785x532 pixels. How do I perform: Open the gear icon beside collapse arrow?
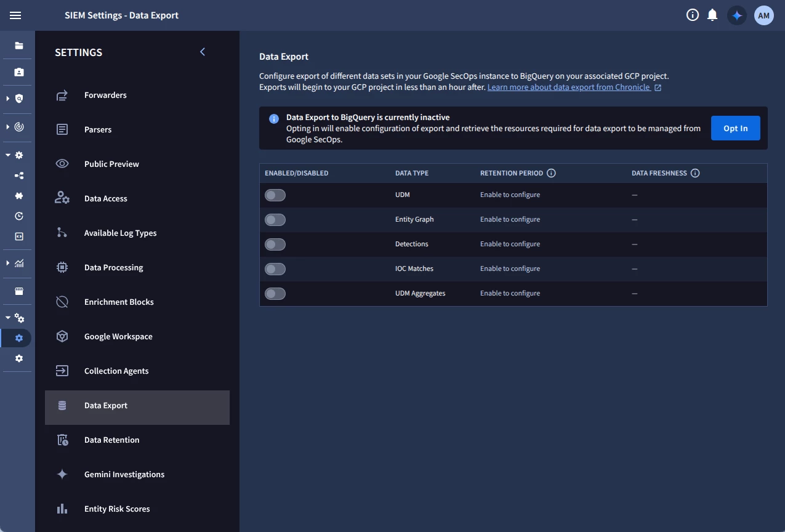(x=19, y=155)
